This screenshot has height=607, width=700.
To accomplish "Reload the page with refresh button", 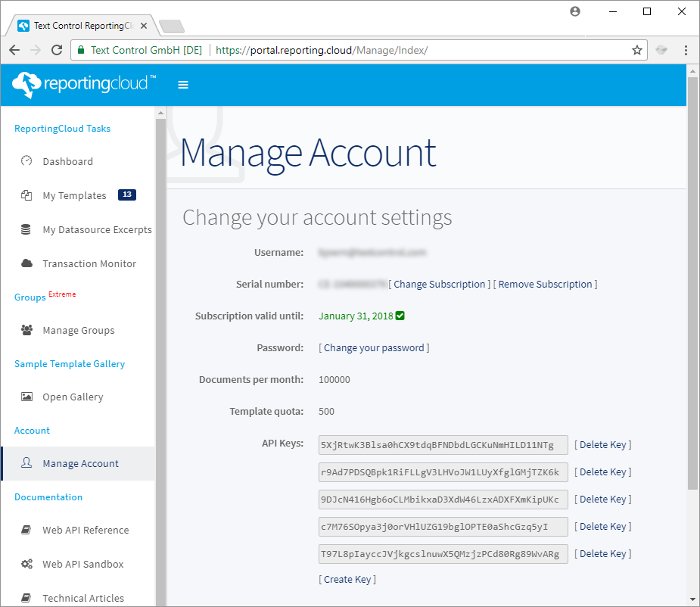I will click(x=57, y=50).
